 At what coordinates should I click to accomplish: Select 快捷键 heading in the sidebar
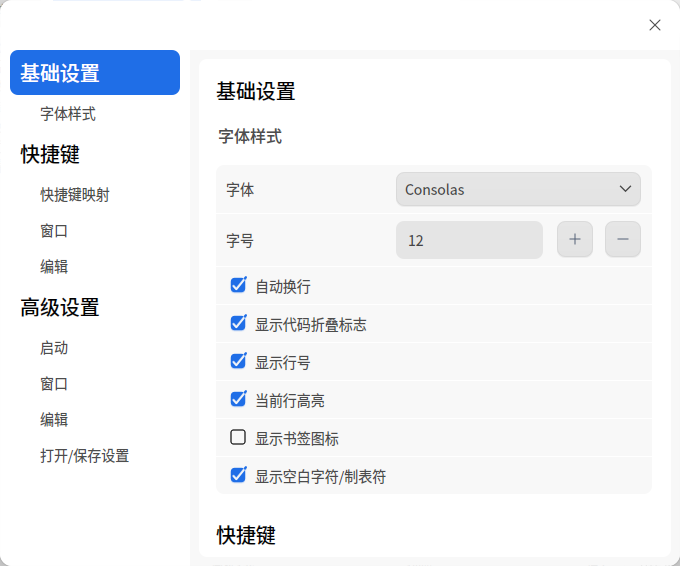(x=50, y=154)
